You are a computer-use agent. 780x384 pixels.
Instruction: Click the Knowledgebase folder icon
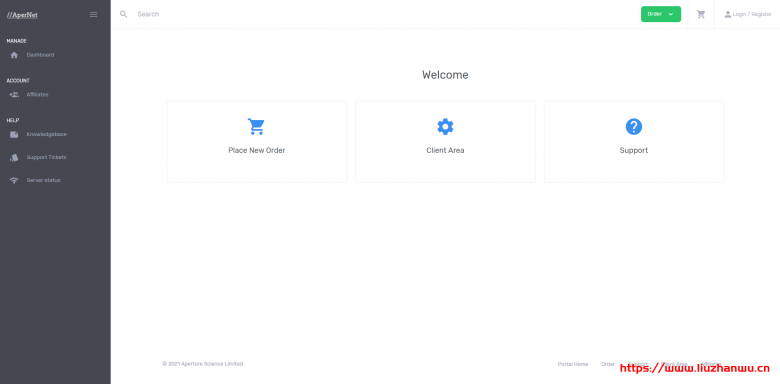coord(14,134)
